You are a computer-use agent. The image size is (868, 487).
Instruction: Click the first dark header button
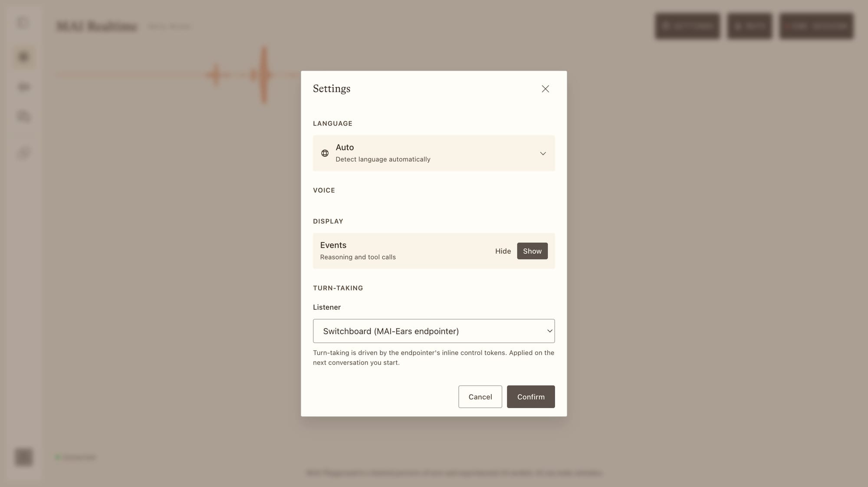[687, 26]
